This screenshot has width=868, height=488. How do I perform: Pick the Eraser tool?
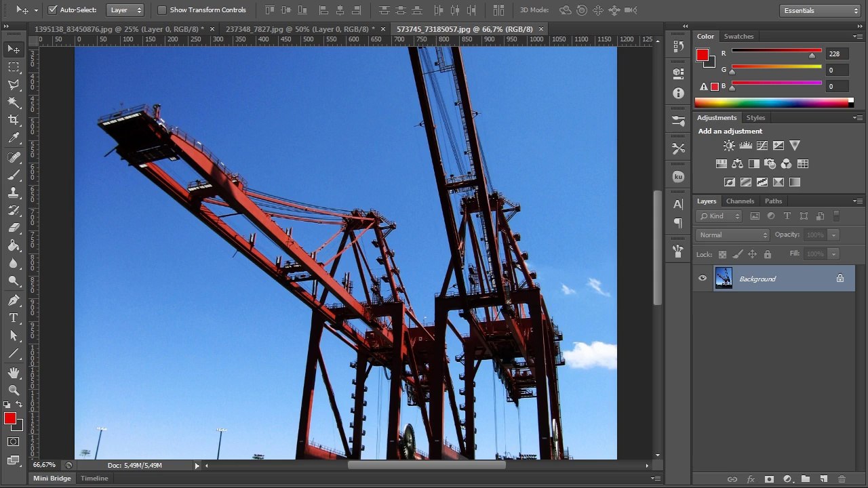coord(14,228)
